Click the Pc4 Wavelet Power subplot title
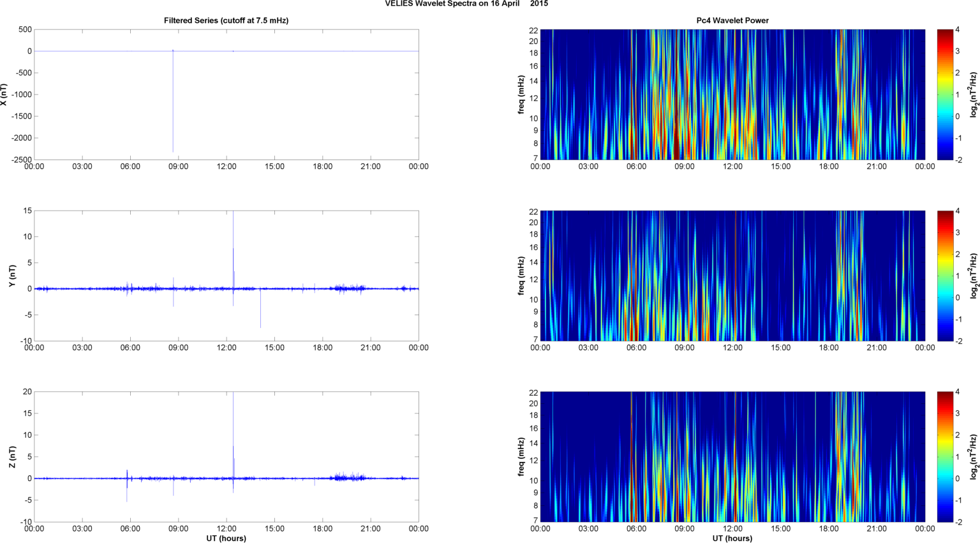 732,20
